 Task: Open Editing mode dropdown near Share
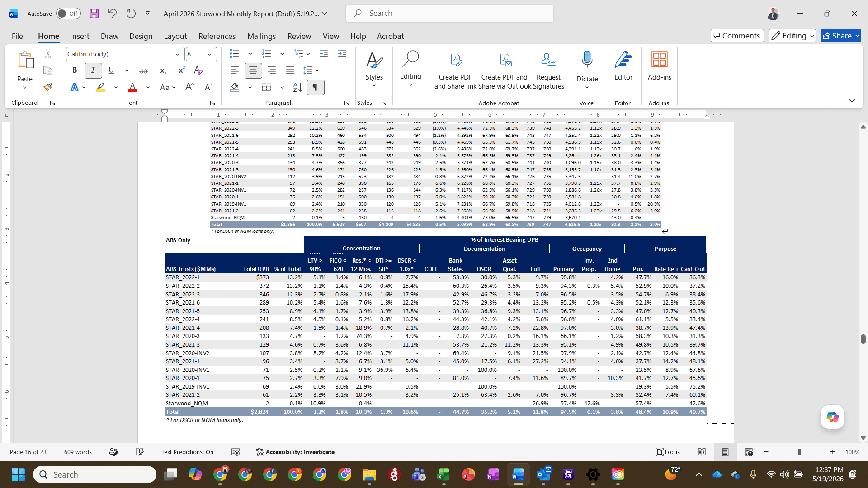(x=792, y=36)
